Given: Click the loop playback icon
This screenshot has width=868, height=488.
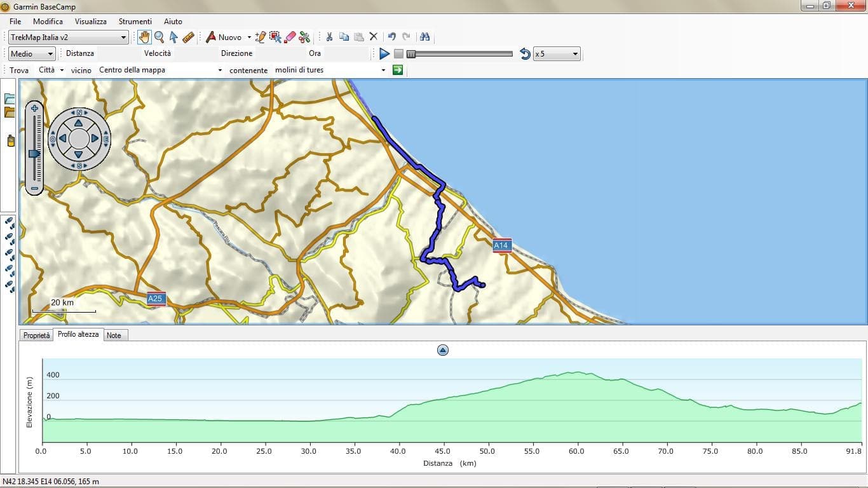Looking at the screenshot, I should tap(525, 54).
